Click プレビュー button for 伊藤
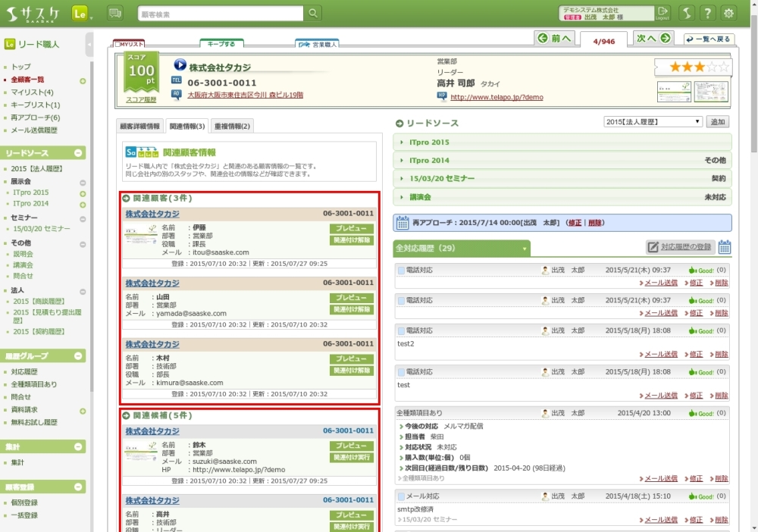 pyautogui.click(x=351, y=228)
